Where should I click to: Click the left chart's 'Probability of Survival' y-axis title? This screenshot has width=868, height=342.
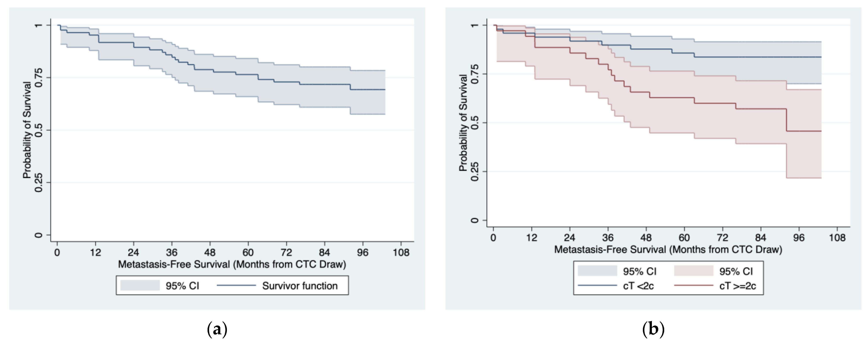click(27, 130)
